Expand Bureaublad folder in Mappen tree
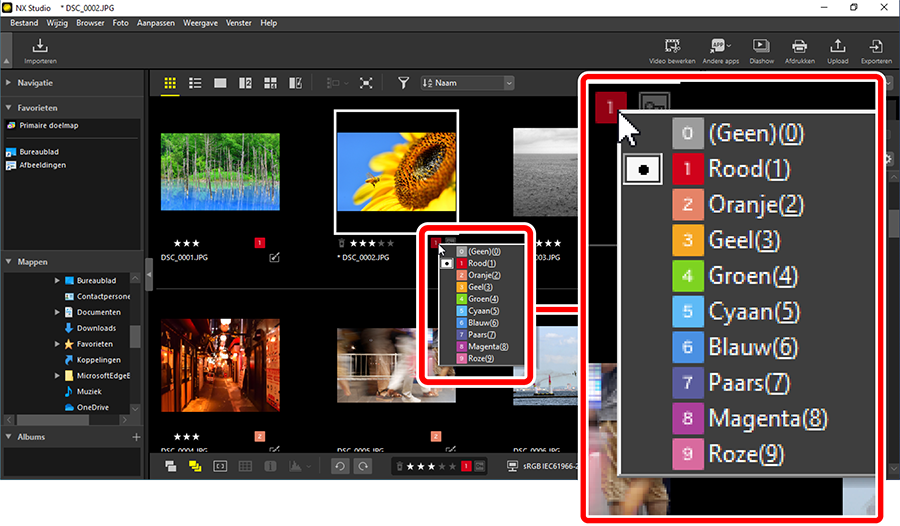This screenshot has height=526, width=900. point(57,280)
